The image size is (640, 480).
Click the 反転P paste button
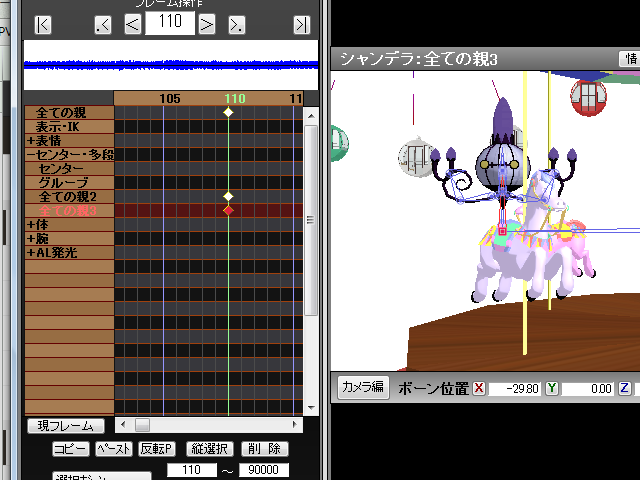(x=157, y=449)
